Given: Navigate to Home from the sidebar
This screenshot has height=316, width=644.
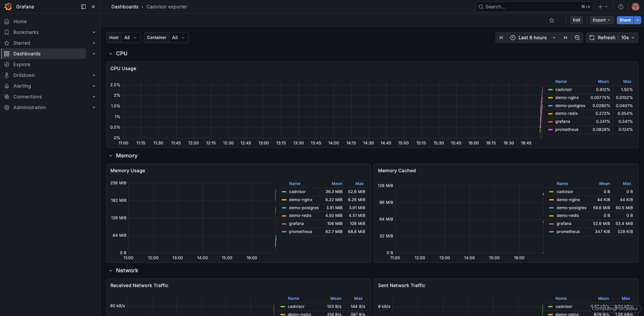Looking at the screenshot, I should click(20, 21).
